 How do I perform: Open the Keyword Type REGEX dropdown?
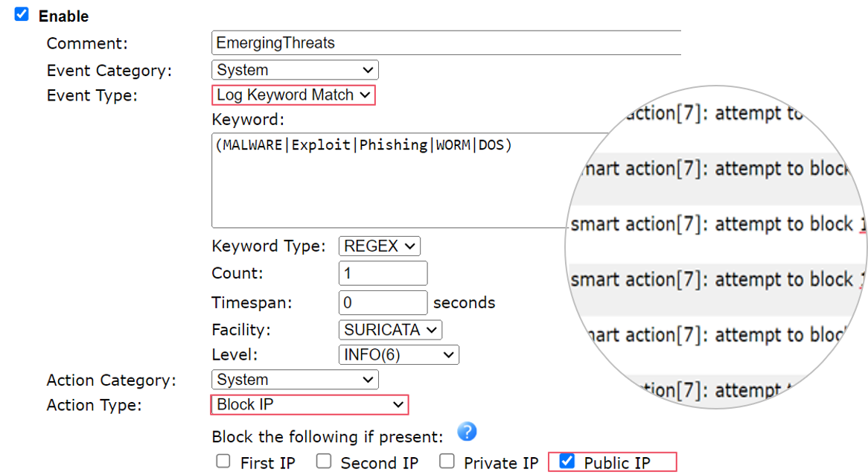(x=380, y=246)
